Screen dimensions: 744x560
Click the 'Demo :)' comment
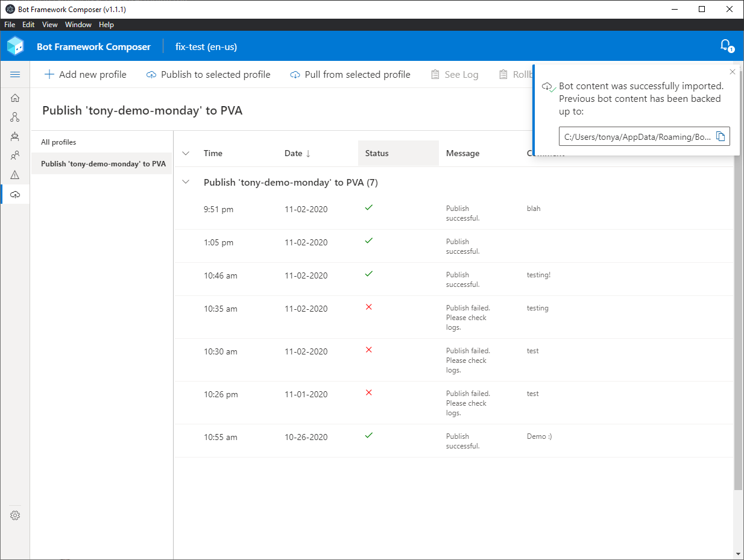click(539, 436)
